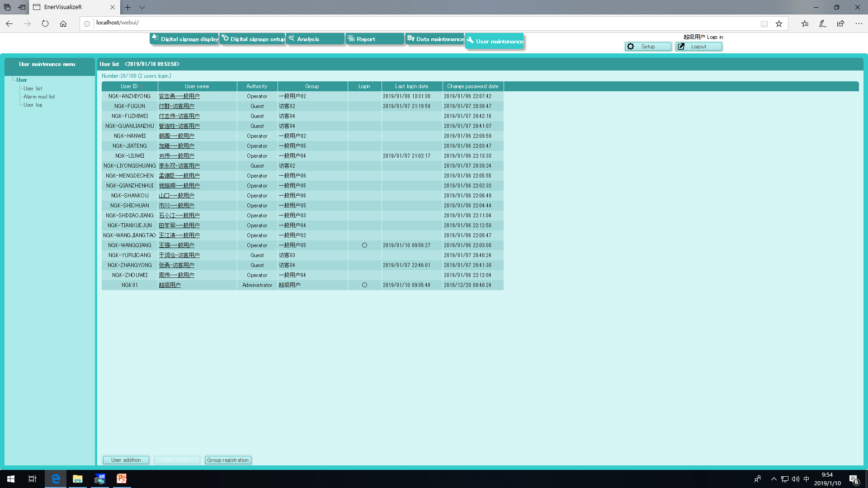The height and width of the screenshot is (488, 868).
Task: Click the Digital signage display icon
Action: click(155, 38)
